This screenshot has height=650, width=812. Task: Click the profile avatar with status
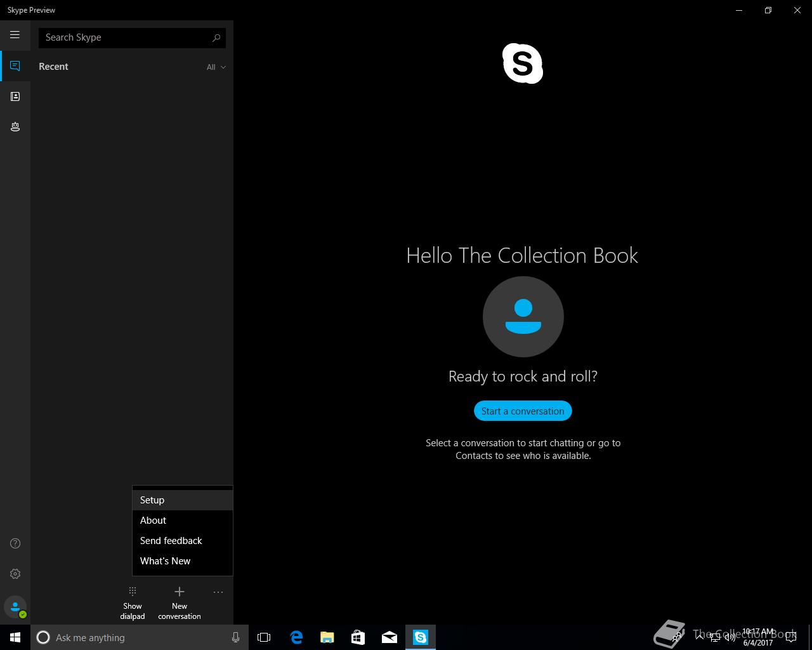15,607
